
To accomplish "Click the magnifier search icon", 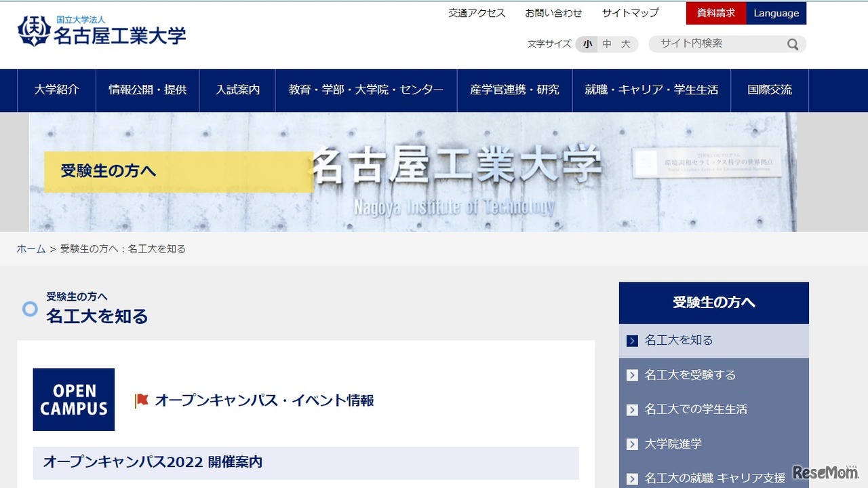I will 792,45.
